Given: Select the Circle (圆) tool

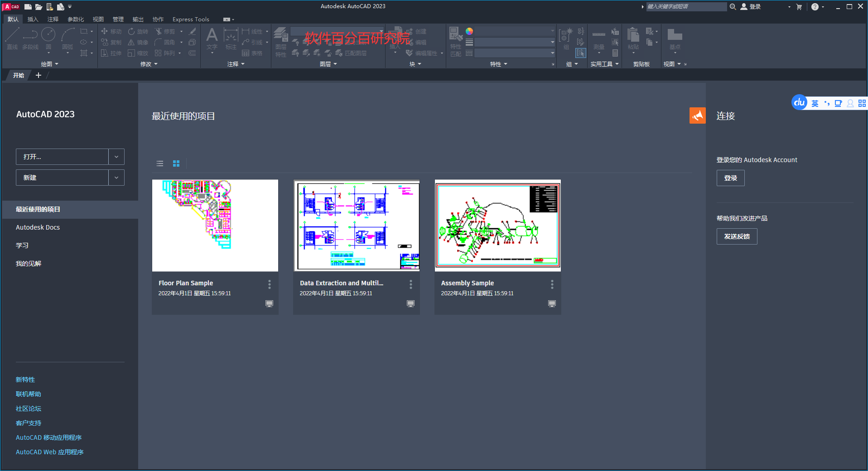Looking at the screenshot, I should tap(48, 38).
